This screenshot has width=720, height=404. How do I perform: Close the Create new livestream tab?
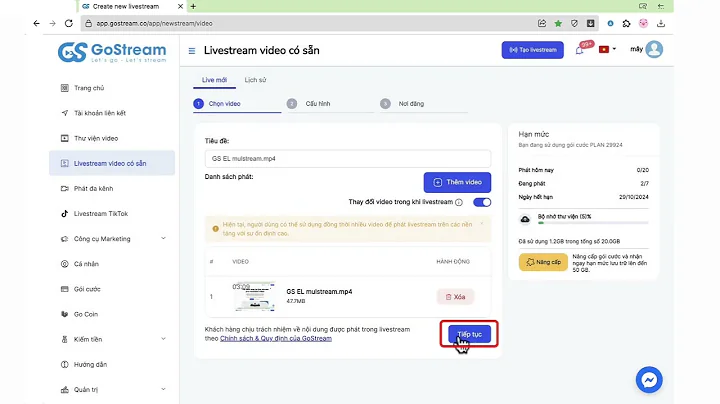pos(180,6)
